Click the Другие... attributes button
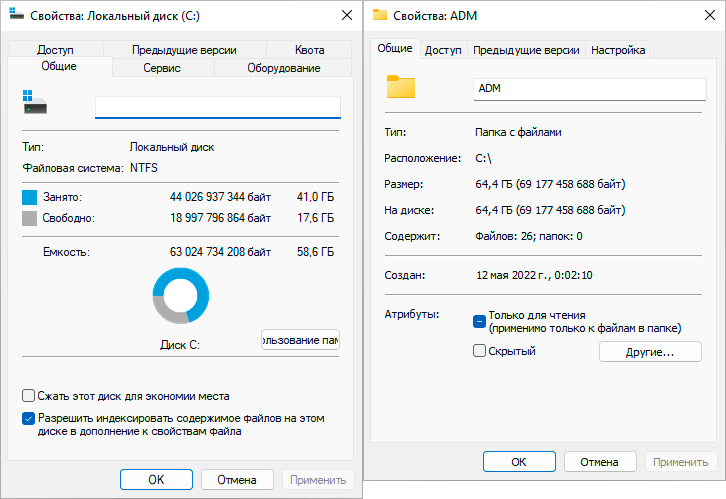Screen dimensions: 726x499 pyautogui.click(x=649, y=352)
